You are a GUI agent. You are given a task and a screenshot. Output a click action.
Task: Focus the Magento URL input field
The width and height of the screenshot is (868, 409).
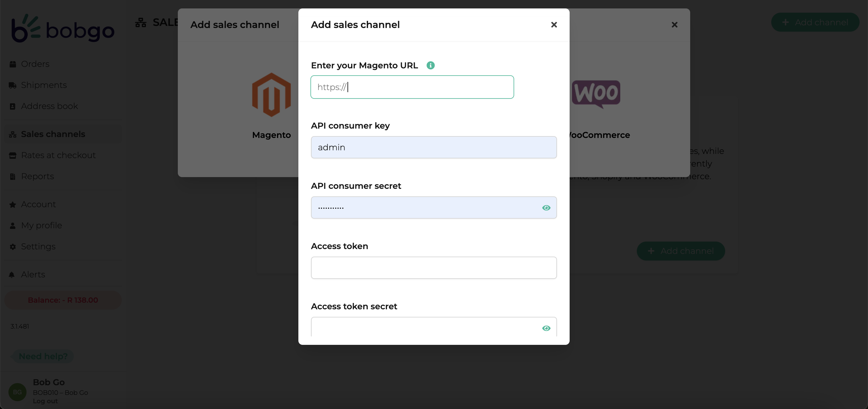(x=412, y=87)
